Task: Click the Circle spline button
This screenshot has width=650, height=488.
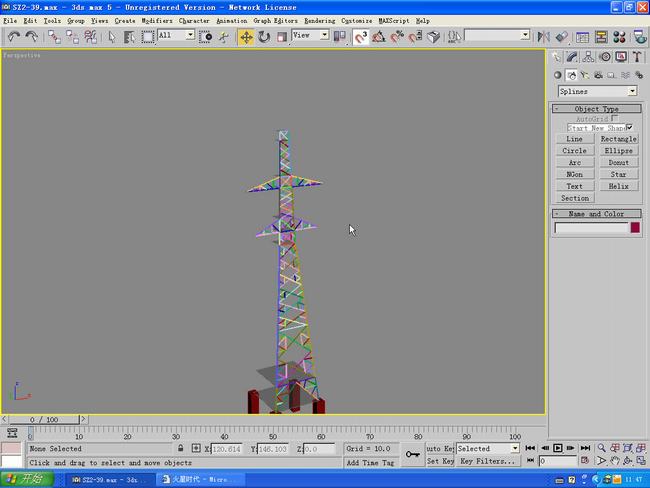Action: tap(575, 151)
